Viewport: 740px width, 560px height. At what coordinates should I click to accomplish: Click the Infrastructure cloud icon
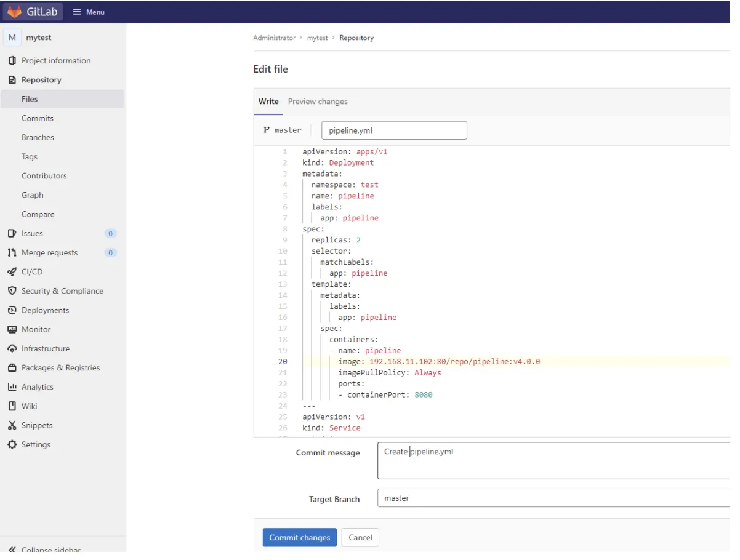[x=12, y=348]
